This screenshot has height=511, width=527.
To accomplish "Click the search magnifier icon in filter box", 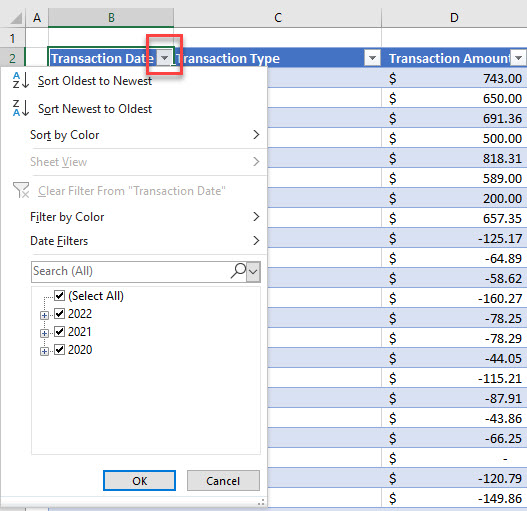I will point(238,271).
